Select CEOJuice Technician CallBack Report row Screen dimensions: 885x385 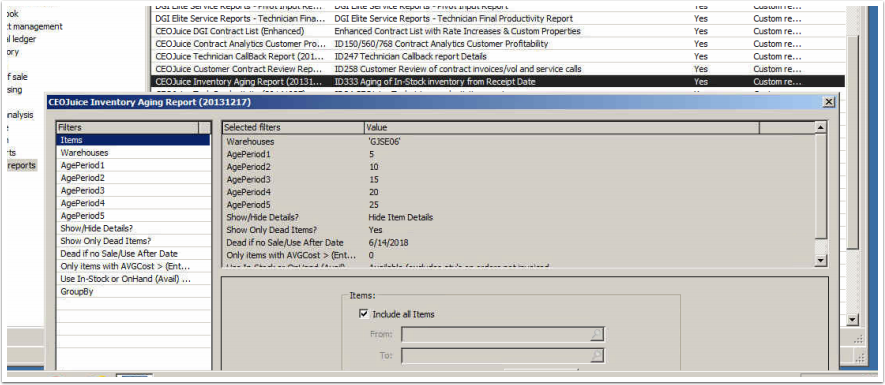498,56
